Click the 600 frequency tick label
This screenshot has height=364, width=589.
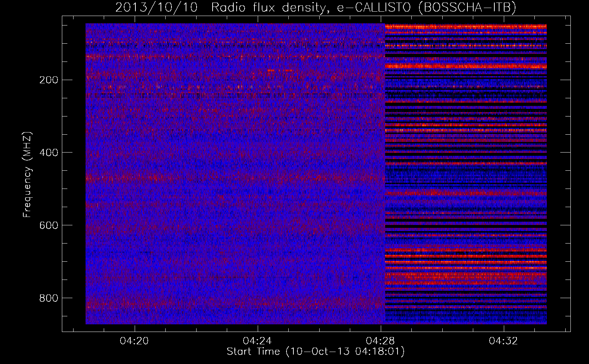pyautogui.click(x=49, y=225)
